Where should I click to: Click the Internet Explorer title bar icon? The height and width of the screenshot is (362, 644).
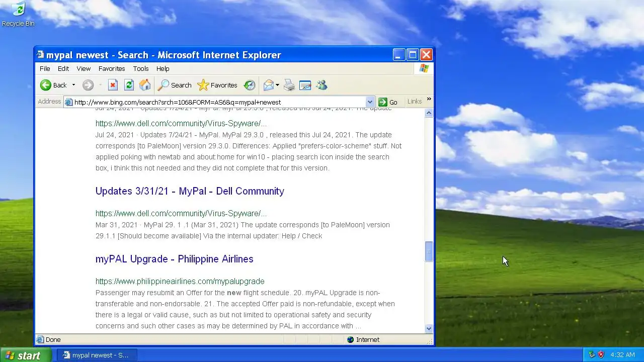[41, 55]
